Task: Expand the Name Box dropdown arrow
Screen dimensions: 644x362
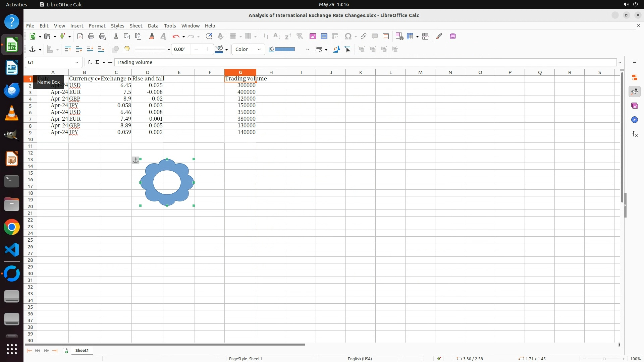Action: [x=77, y=62]
